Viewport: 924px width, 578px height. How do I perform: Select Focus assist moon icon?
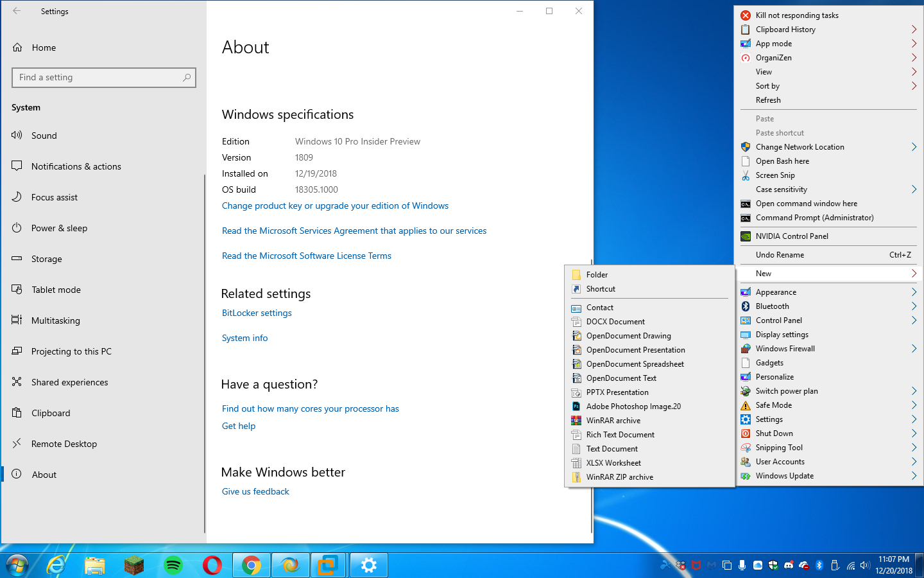17,197
